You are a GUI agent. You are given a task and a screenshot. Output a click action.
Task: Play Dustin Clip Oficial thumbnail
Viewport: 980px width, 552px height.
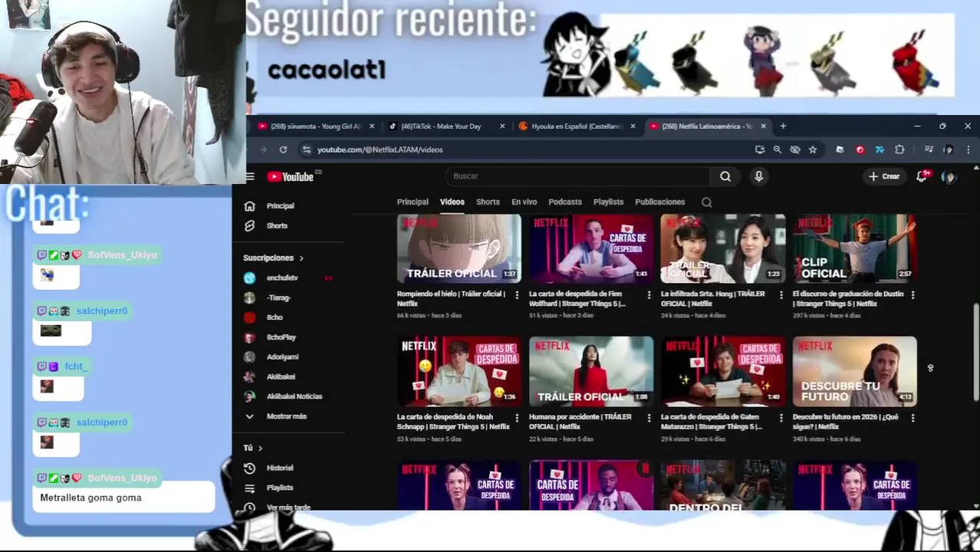coord(854,248)
